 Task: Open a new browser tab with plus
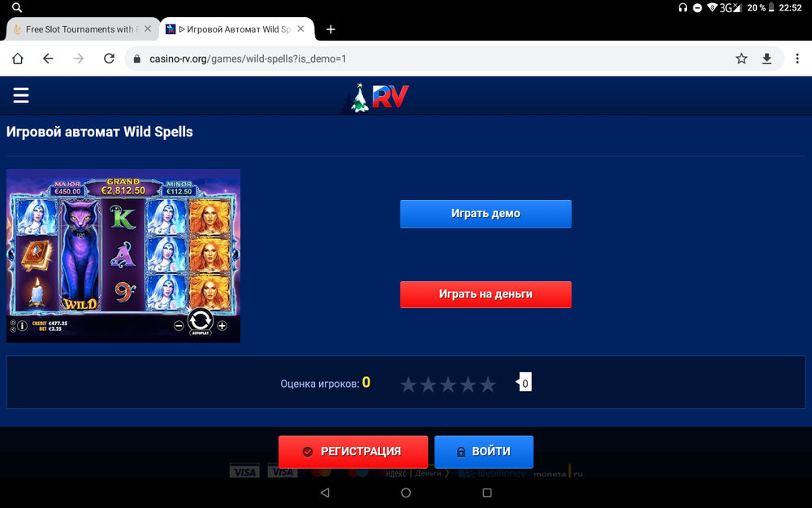coord(330,29)
